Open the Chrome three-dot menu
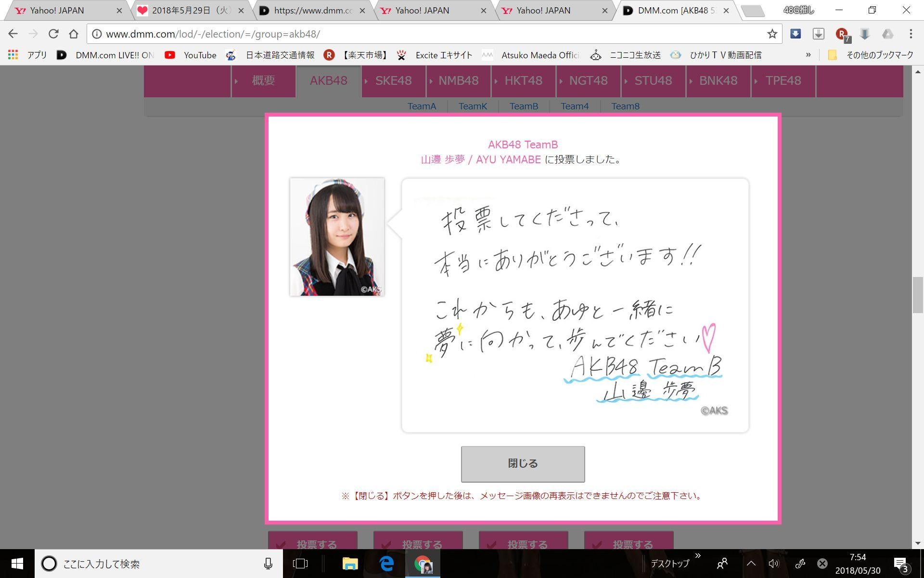 click(911, 34)
